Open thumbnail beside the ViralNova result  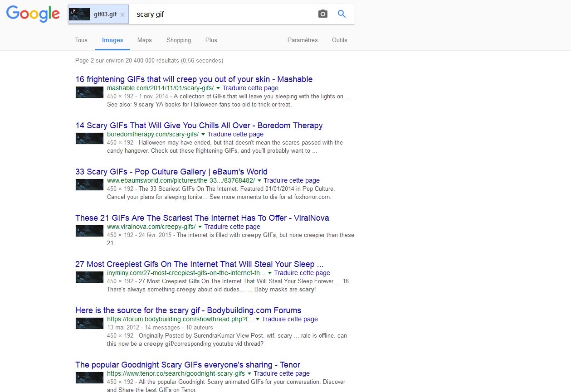point(89,231)
